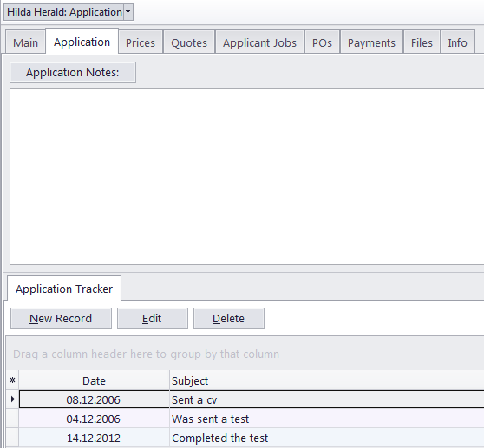The height and width of the screenshot is (448, 484).
Task: Sort by the Date column header
Action: 94,380
